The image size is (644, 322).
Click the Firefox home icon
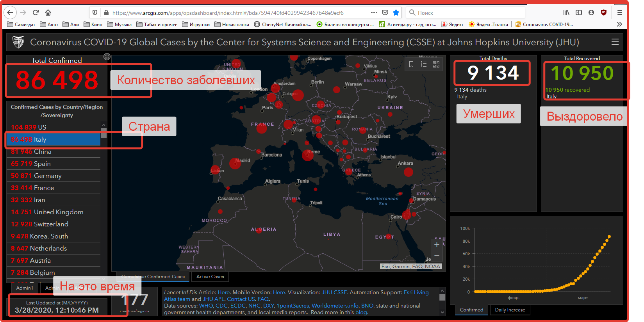[x=48, y=12]
